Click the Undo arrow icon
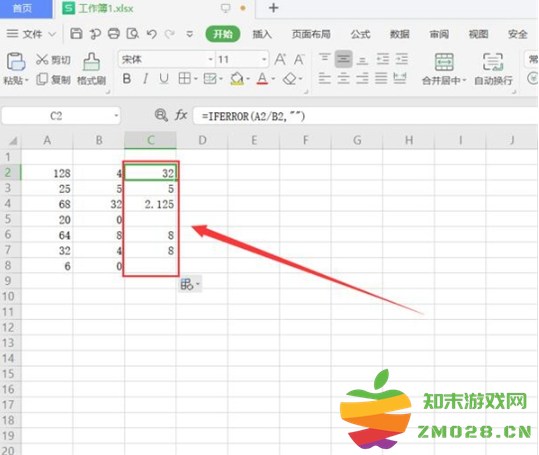 click(x=152, y=34)
